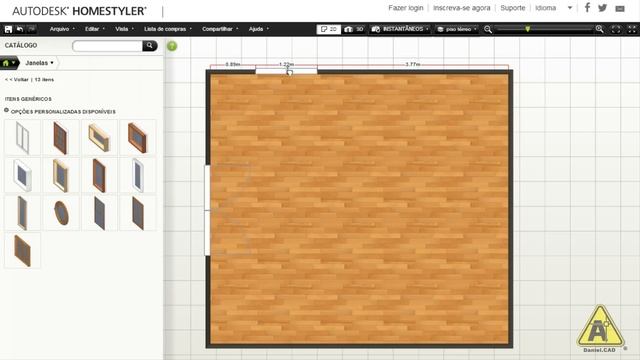Select the narrow tall white window thumbnail
The height and width of the screenshot is (360, 640).
click(x=138, y=176)
